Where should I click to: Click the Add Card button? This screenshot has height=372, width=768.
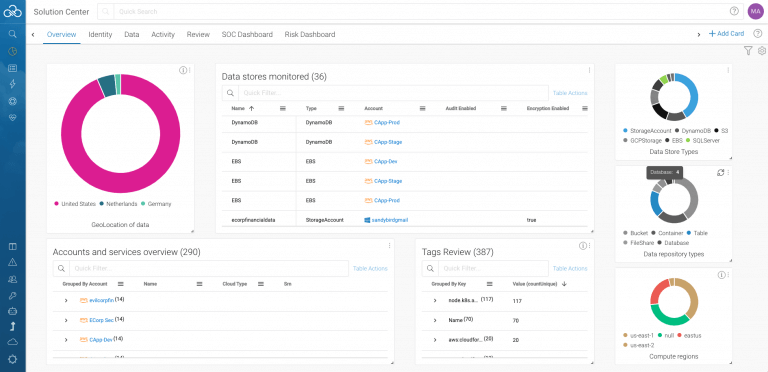point(726,34)
